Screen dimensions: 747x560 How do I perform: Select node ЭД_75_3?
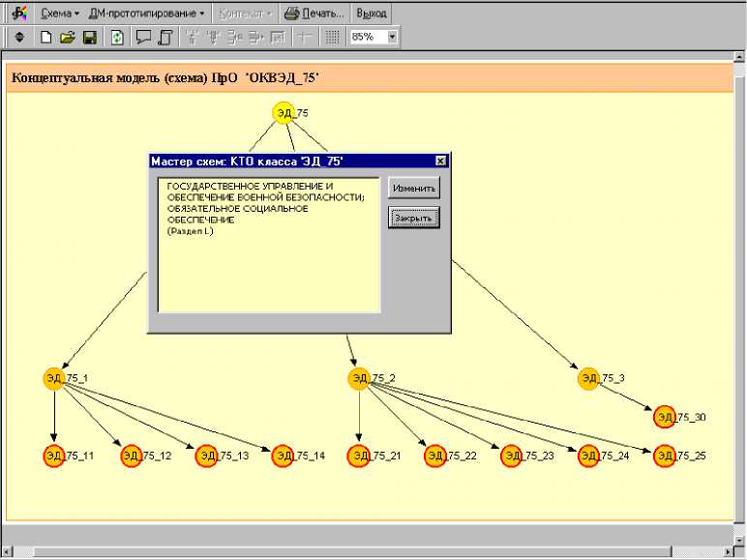tap(589, 378)
